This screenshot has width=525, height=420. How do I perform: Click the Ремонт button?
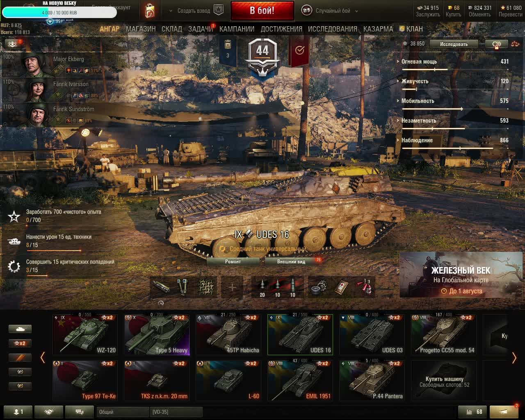coord(233,261)
